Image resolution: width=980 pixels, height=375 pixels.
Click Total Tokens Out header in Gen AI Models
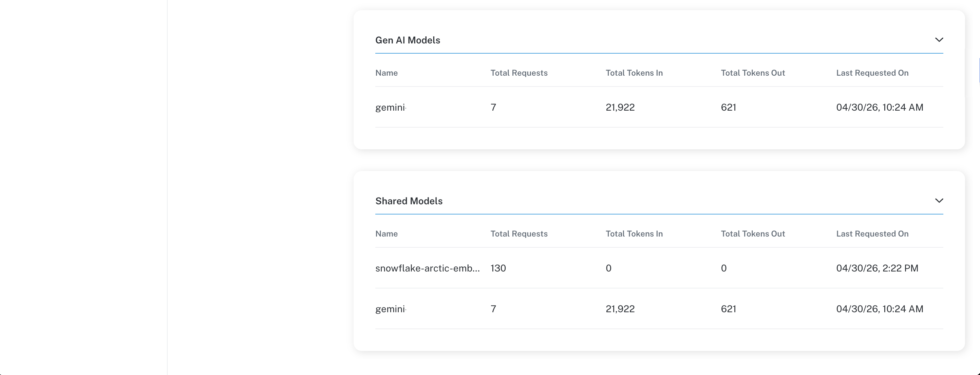coord(753,73)
